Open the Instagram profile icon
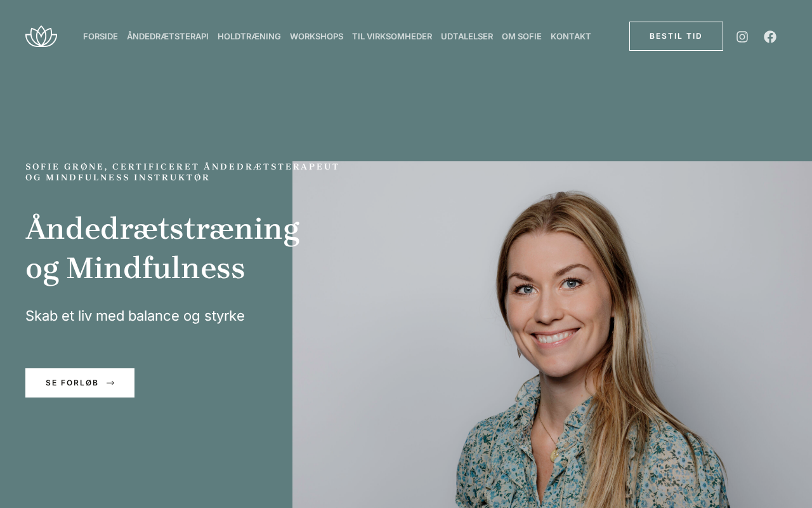Screen dimensions: 812x508 coord(742,37)
